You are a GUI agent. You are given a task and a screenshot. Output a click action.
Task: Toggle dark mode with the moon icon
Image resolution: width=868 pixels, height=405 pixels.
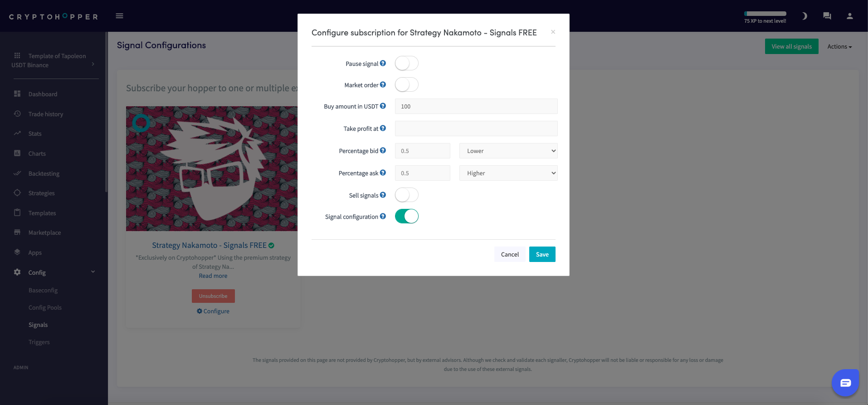[804, 16]
